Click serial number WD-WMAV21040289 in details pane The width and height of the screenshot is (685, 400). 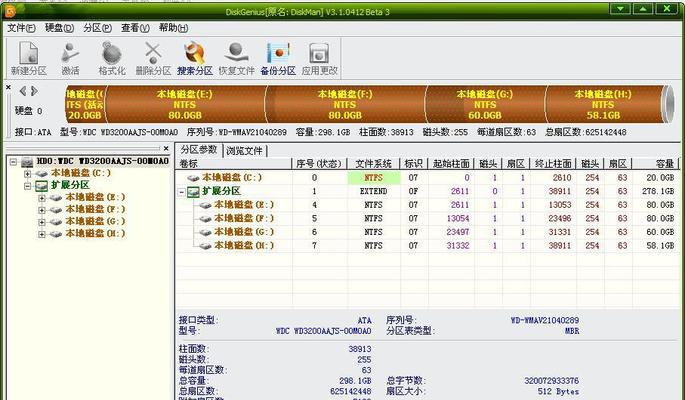click(544, 321)
